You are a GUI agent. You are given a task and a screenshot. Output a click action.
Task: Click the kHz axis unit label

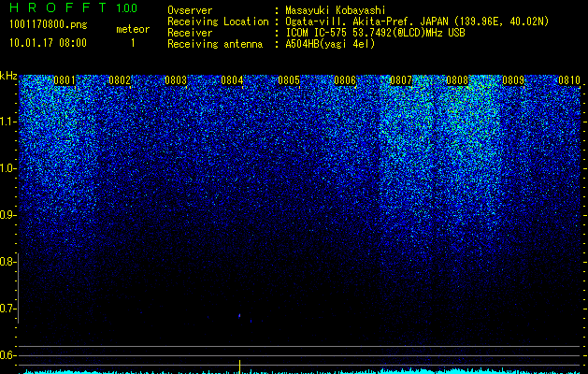tap(8, 76)
